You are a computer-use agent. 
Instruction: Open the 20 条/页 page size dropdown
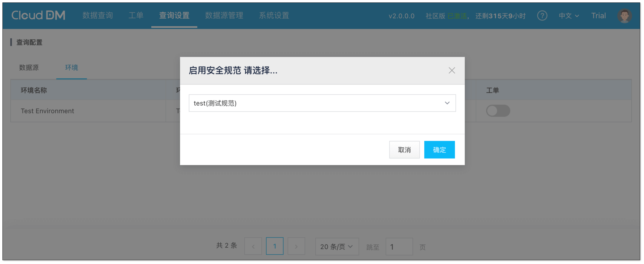point(337,247)
